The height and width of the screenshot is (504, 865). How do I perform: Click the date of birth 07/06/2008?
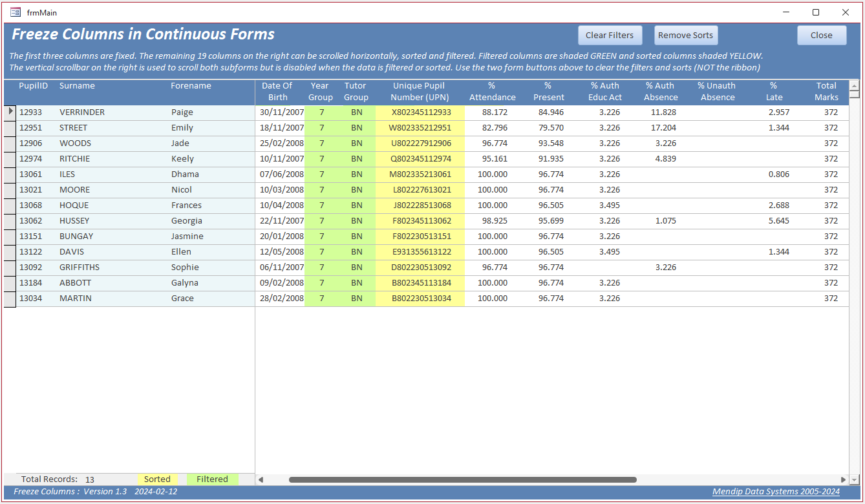pyautogui.click(x=282, y=174)
